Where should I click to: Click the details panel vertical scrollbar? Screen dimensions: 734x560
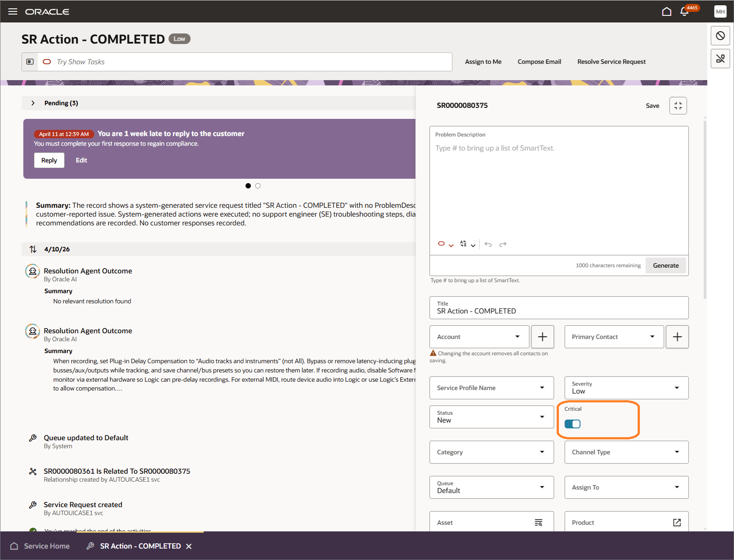pos(705,209)
